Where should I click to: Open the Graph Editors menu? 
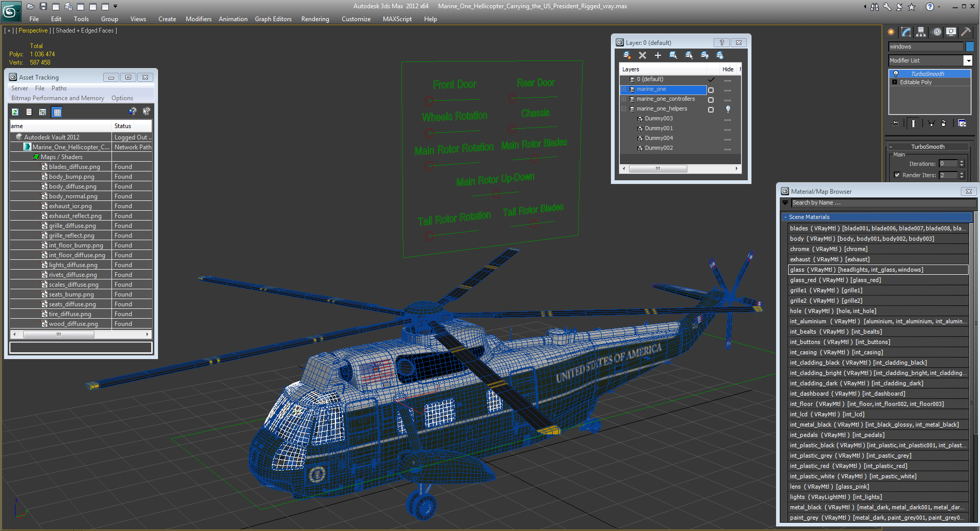pyautogui.click(x=273, y=19)
